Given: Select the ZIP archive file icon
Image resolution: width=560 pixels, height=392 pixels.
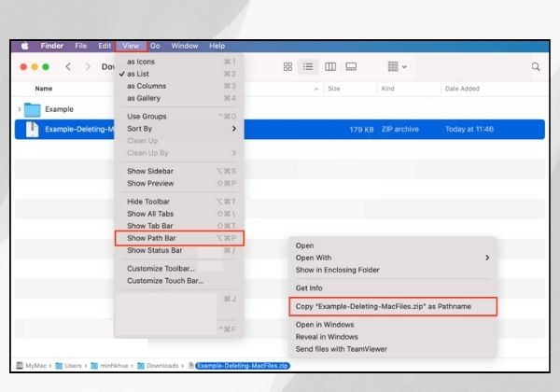Looking at the screenshot, I should [x=32, y=129].
